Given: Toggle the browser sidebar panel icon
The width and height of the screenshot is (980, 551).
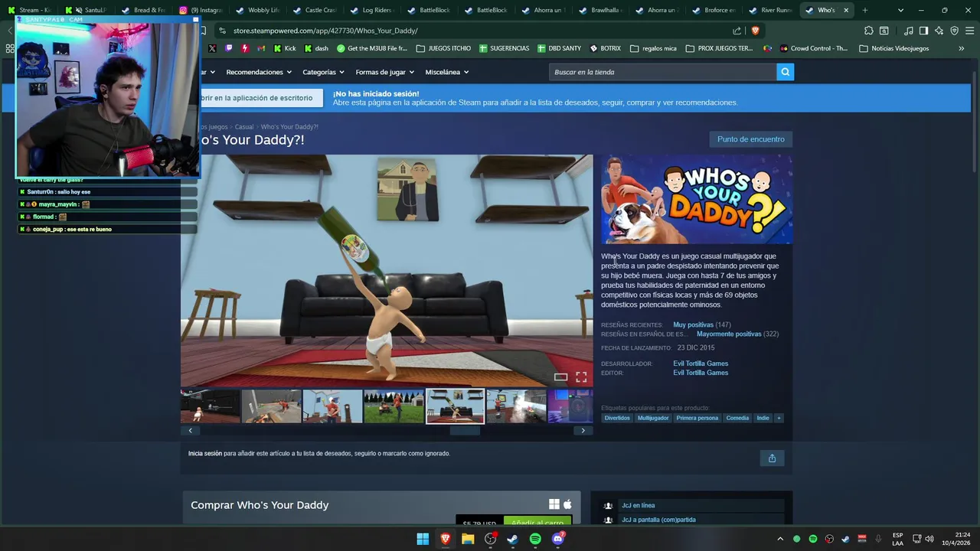Looking at the screenshot, I should (924, 31).
